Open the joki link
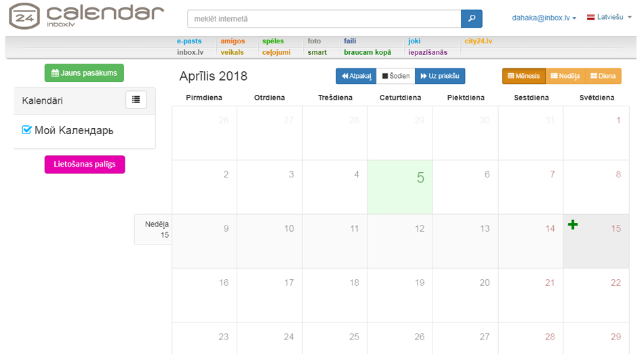 (414, 41)
